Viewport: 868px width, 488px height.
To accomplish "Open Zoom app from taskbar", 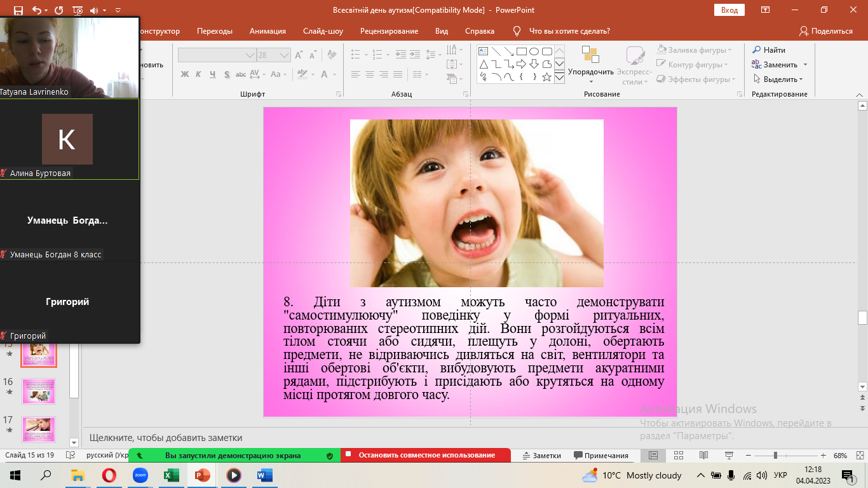I will pyautogui.click(x=140, y=475).
